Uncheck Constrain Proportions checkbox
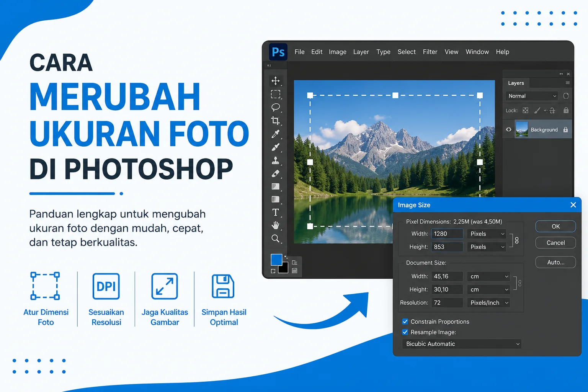The width and height of the screenshot is (588, 392). pyautogui.click(x=405, y=322)
